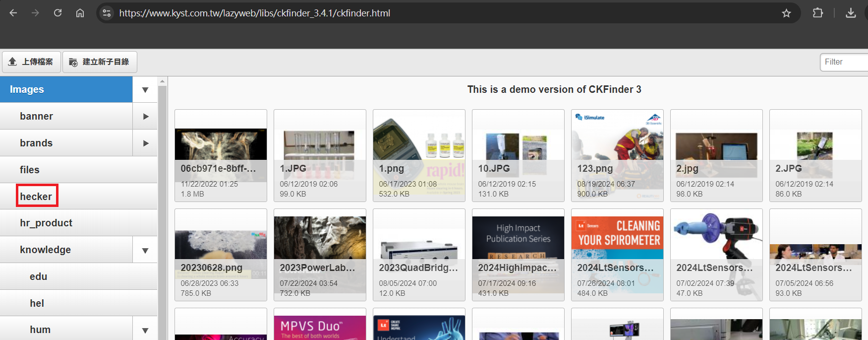Select the 2024LtSensors 93.0 KB thumbnail
The image size is (868, 340).
[x=815, y=255]
